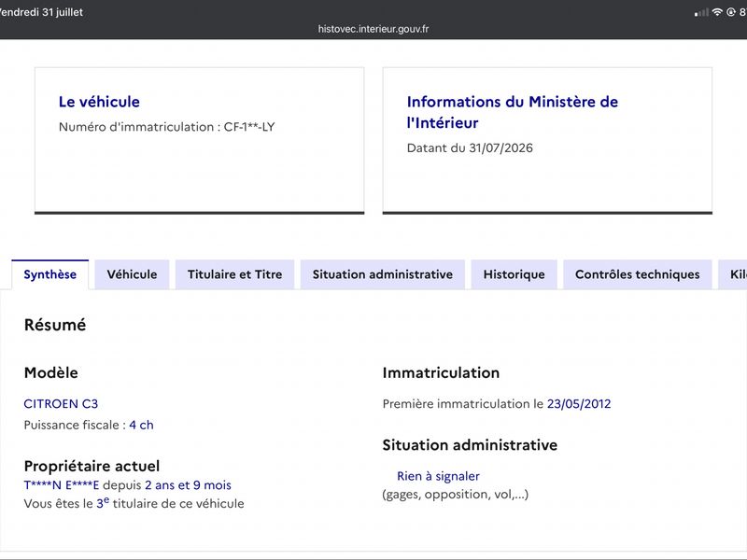The height and width of the screenshot is (560, 747).
Task: Click the 'Propriétaire actuel' heading
Action: [x=92, y=466]
